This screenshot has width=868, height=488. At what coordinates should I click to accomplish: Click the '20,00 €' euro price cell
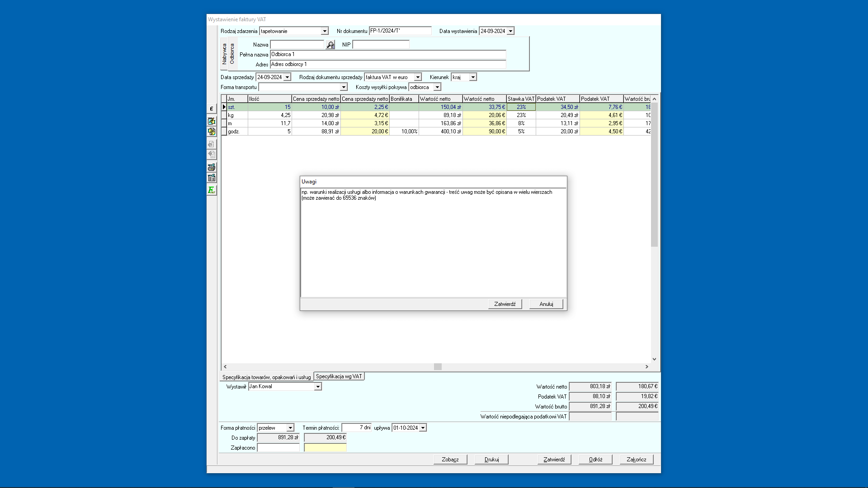365,131
